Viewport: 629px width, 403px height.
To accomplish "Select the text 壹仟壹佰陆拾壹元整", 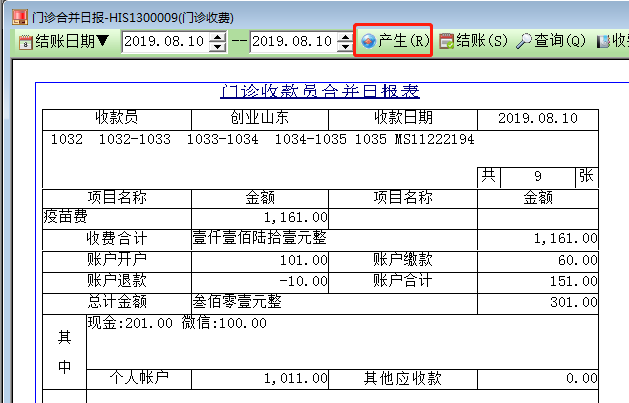I will coord(260,238).
